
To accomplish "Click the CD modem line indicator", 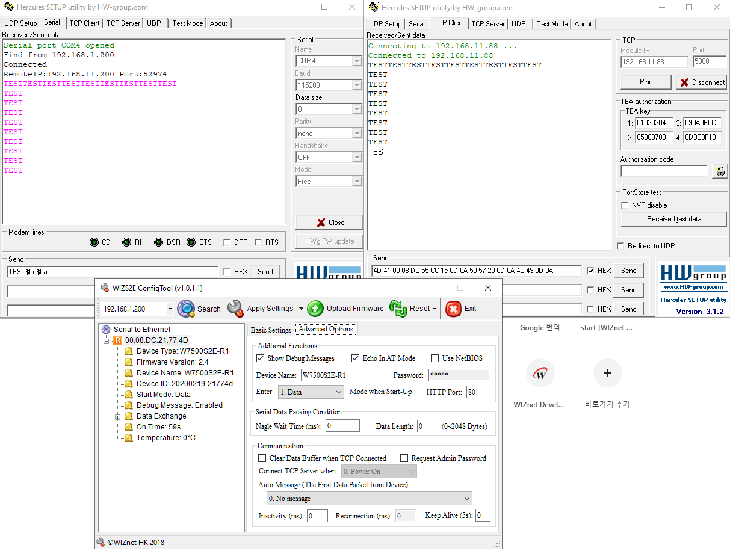I will click(94, 242).
